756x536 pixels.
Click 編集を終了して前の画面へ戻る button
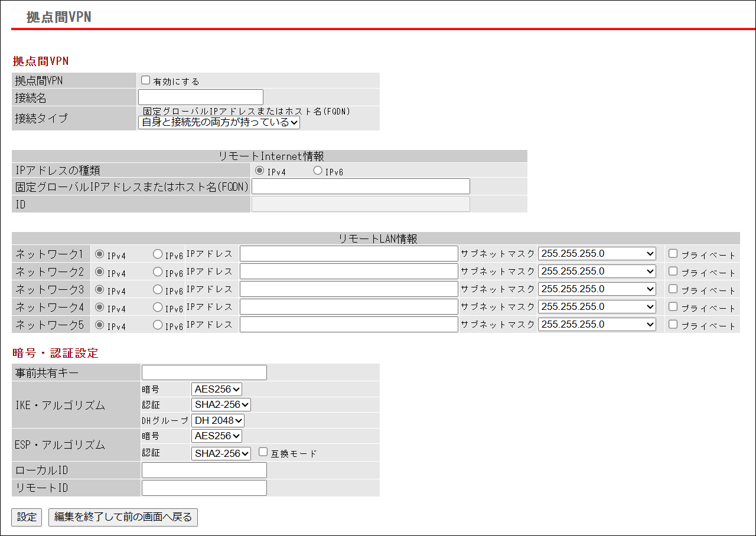point(123,517)
